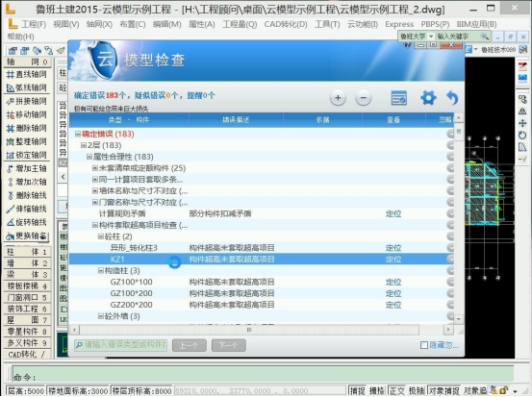This screenshot has width=532, height=397.
Task: Click 上一个 button
Action: pyautogui.click(x=190, y=345)
